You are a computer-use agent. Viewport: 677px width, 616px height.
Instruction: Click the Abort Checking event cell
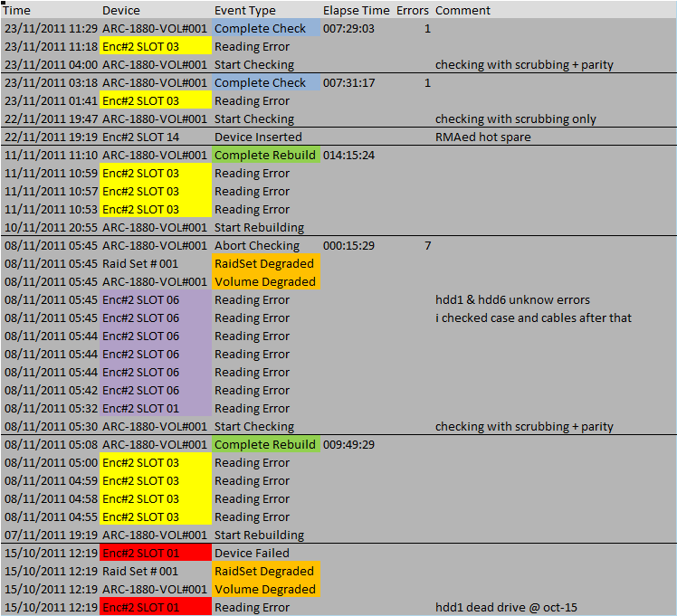(x=257, y=246)
